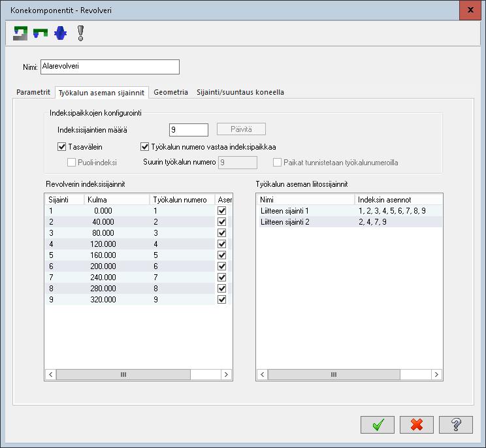Click right arrow of liitossijainnit table scrollbar
Screen dimensions: 486x448
pyautogui.click(x=436, y=374)
